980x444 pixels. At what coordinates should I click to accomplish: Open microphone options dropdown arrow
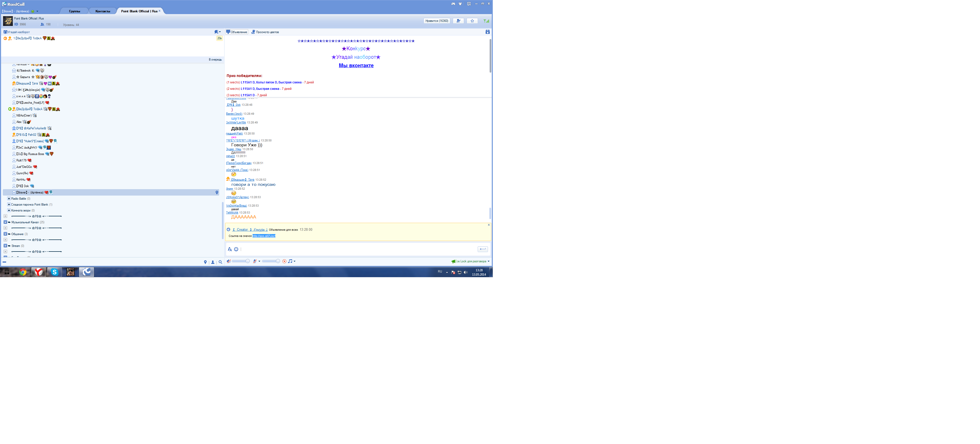(x=260, y=261)
